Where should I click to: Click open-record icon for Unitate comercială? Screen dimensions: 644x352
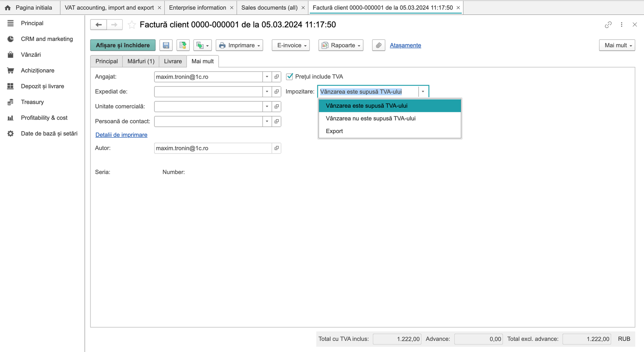(277, 106)
